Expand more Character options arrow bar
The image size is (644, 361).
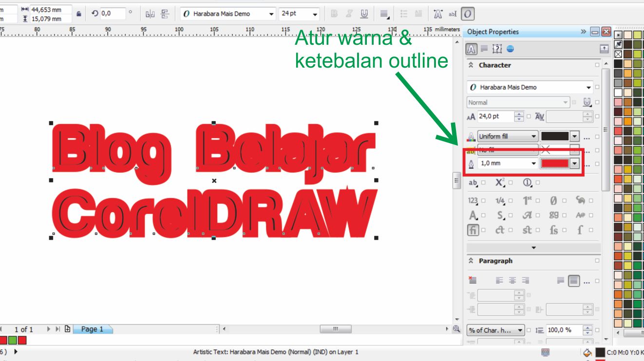click(533, 248)
